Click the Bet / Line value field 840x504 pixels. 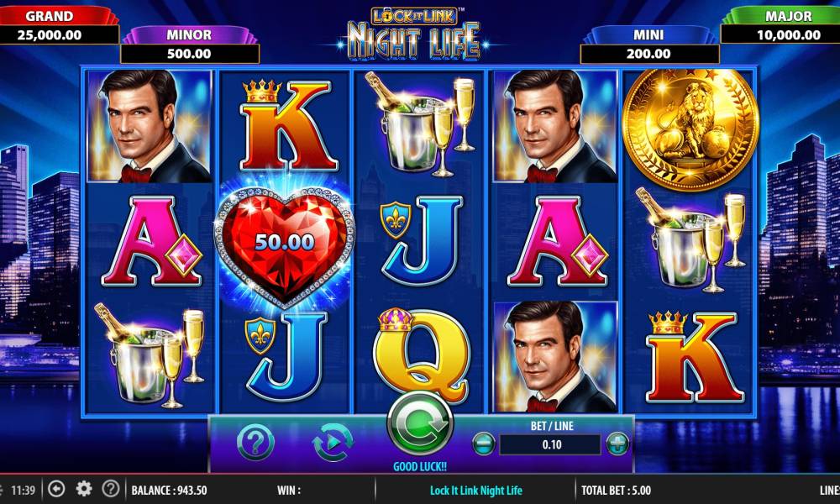550,444
